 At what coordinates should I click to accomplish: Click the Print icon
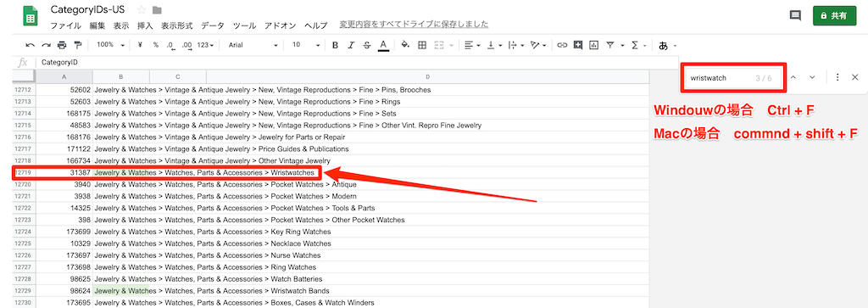pyautogui.click(x=62, y=46)
